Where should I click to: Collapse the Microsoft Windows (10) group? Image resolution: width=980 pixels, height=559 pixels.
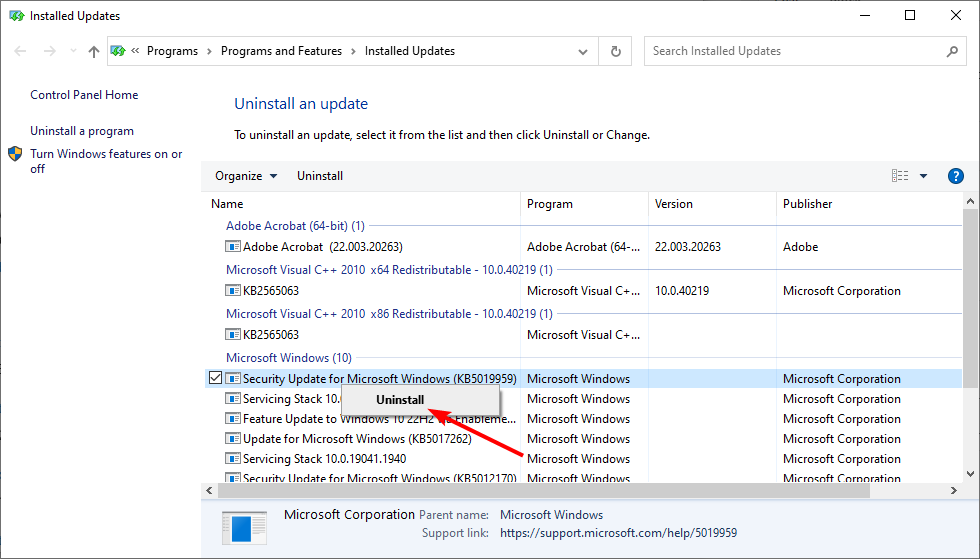(x=289, y=358)
